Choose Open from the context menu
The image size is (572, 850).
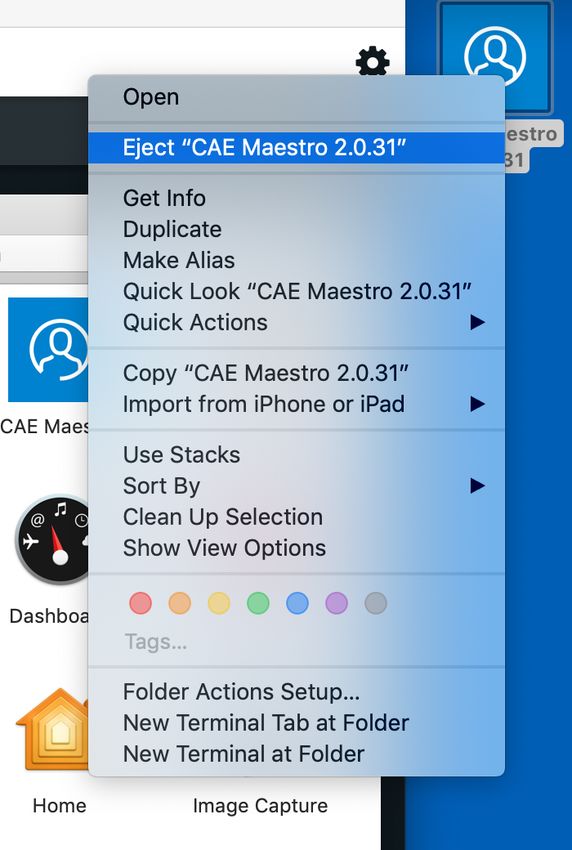[296, 98]
